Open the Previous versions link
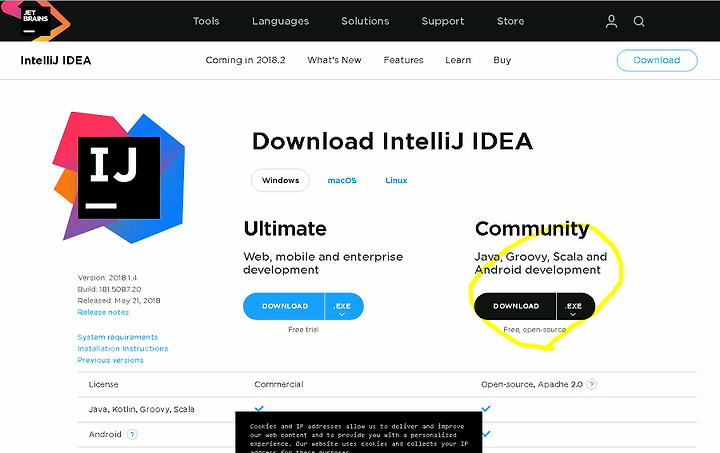The image size is (720, 453). click(110, 360)
